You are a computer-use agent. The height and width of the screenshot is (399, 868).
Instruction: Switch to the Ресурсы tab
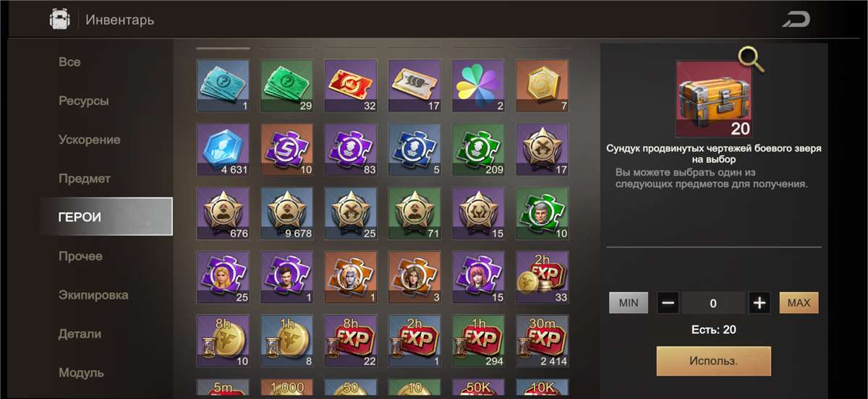pyautogui.click(x=84, y=101)
